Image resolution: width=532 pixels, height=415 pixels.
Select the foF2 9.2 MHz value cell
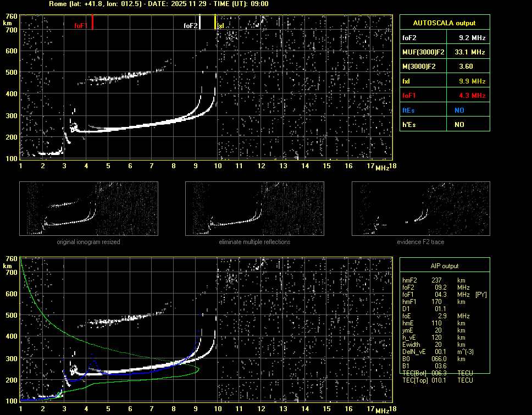[472, 37]
